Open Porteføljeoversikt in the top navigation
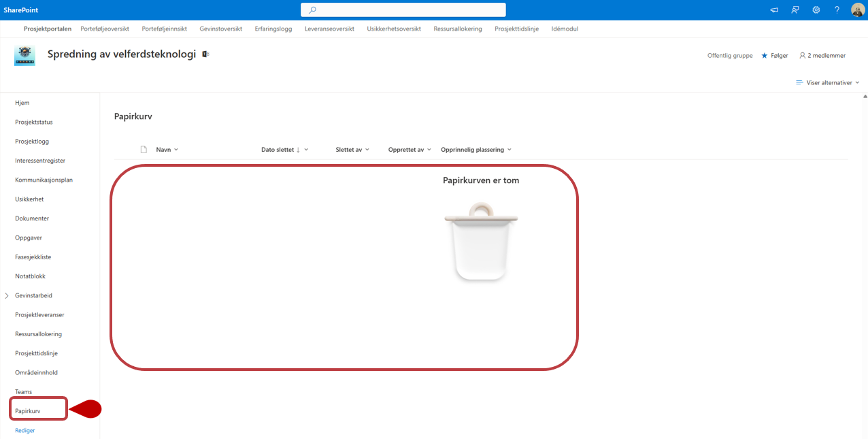 tap(104, 29)
